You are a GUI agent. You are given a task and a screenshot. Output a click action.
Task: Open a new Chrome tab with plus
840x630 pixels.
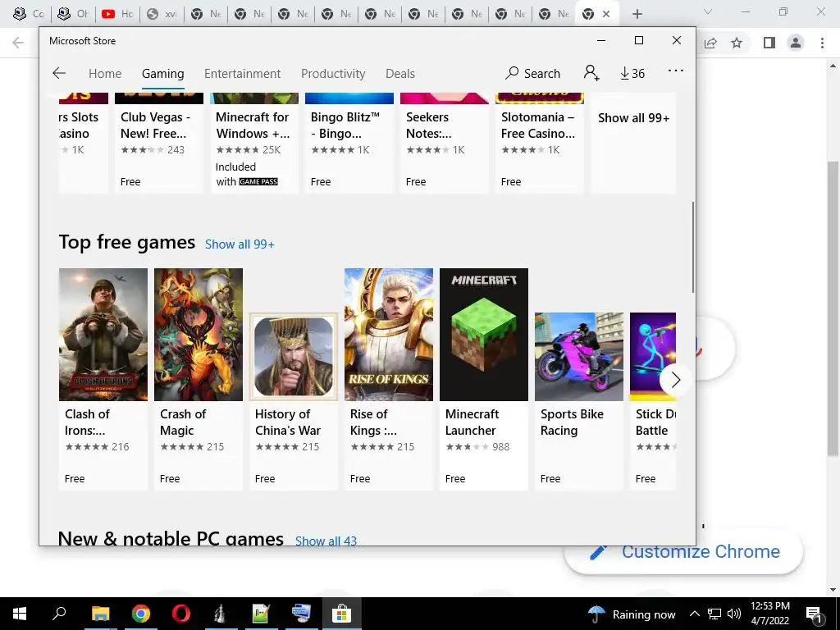pyautogui.click(x=637, y=14)
